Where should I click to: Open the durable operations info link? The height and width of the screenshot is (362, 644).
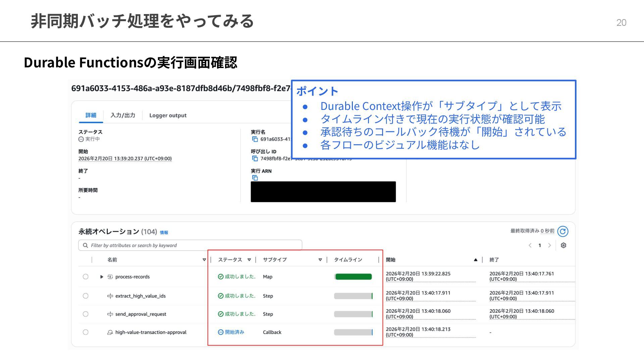[x=164, y=232]
